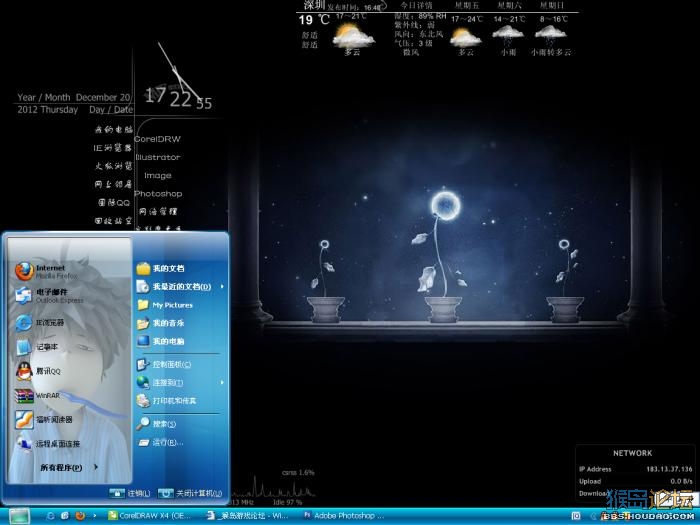700x525 pixels.
Task: Switch to Adobe Photoshop taskbar window
Action: click(343, 516)
